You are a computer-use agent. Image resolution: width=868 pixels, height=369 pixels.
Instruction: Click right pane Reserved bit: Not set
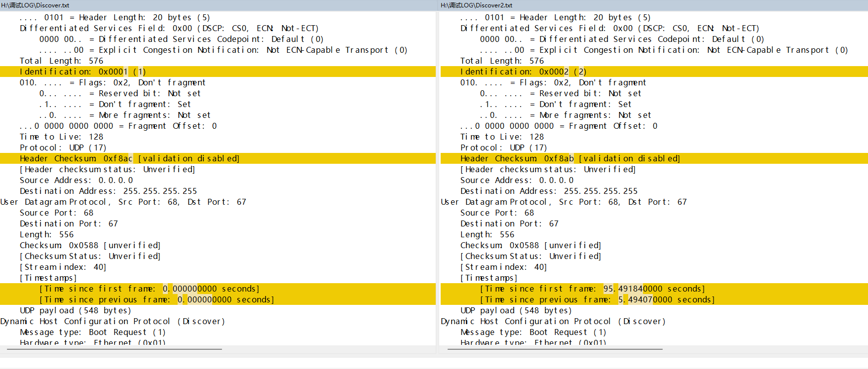[561, 93]
